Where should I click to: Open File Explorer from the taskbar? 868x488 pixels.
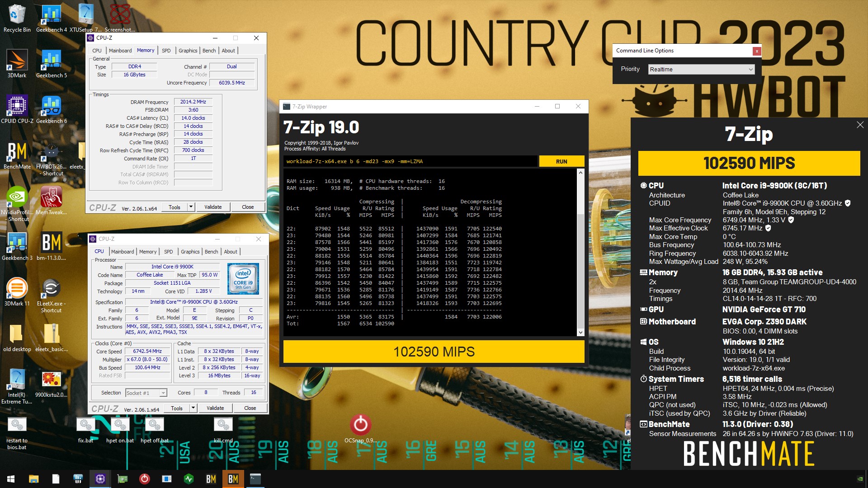click(x=33, y=479)
